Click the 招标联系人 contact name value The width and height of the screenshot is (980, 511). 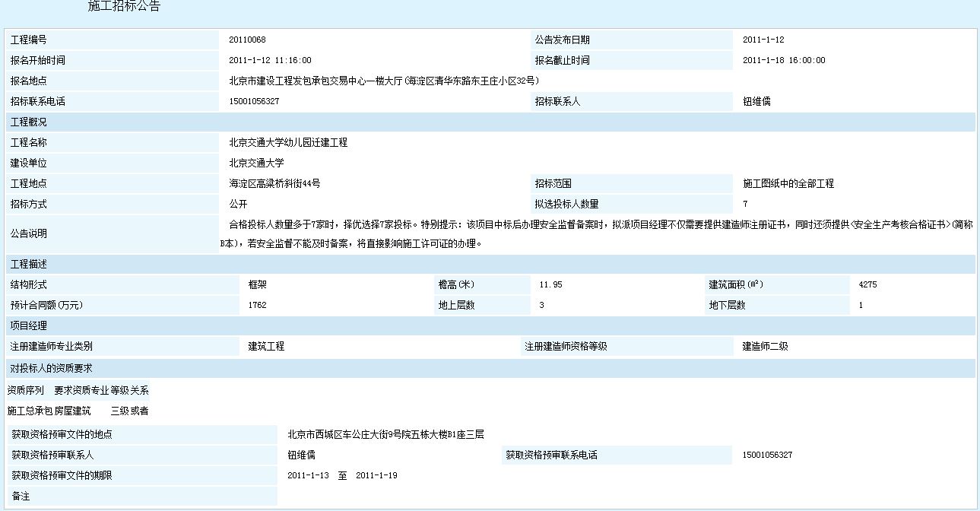(x=756, y=101)
